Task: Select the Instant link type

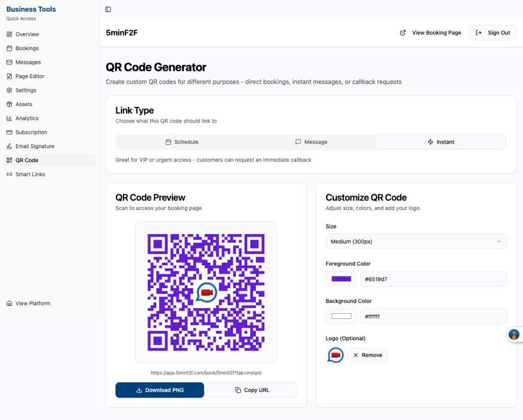Action: (441, 142)
